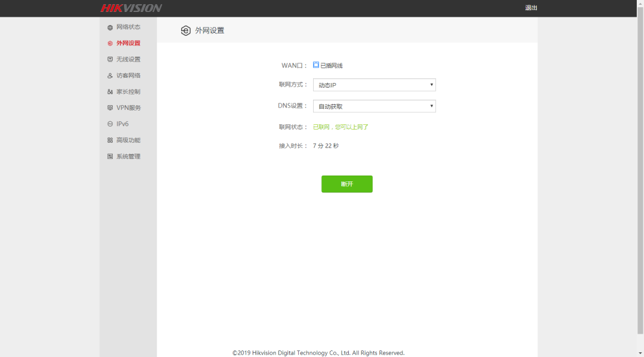Open the 联网方式 dropdown showing 动态IP

[374, 85]
